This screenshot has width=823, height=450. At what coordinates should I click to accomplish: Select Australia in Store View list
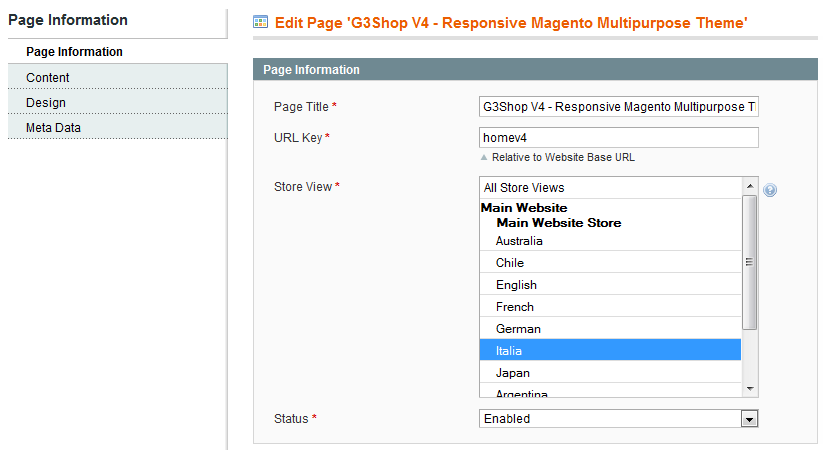(610, 241)
